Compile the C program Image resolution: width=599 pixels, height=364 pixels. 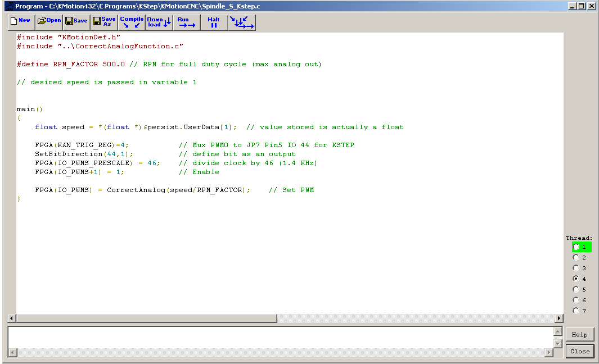[132, 22]
